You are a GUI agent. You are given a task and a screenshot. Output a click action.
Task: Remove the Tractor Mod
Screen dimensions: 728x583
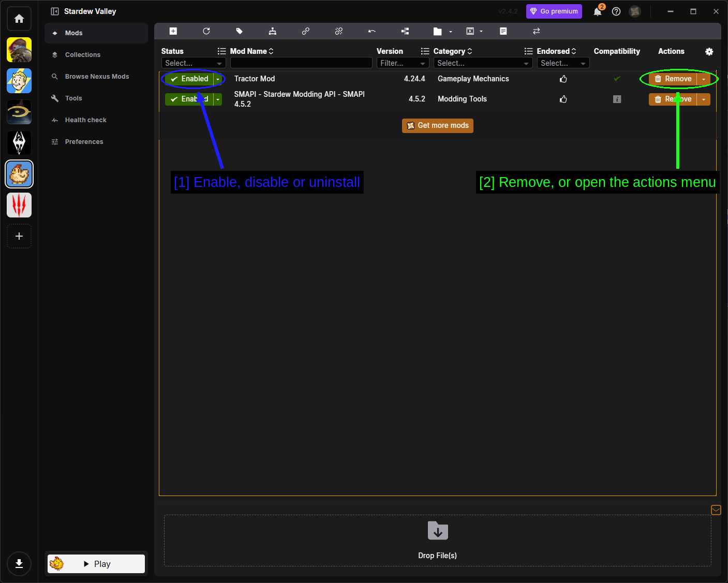click(673, 79)
